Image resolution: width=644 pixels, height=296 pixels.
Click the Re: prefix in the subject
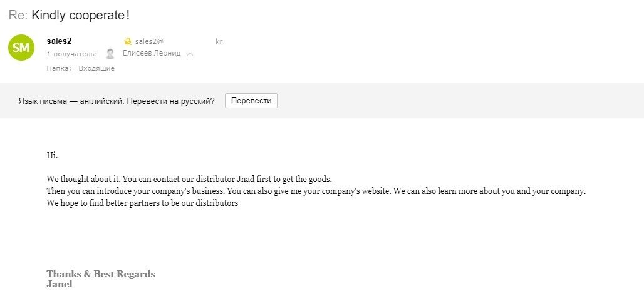pyautogui.click(x=18, y=15)
